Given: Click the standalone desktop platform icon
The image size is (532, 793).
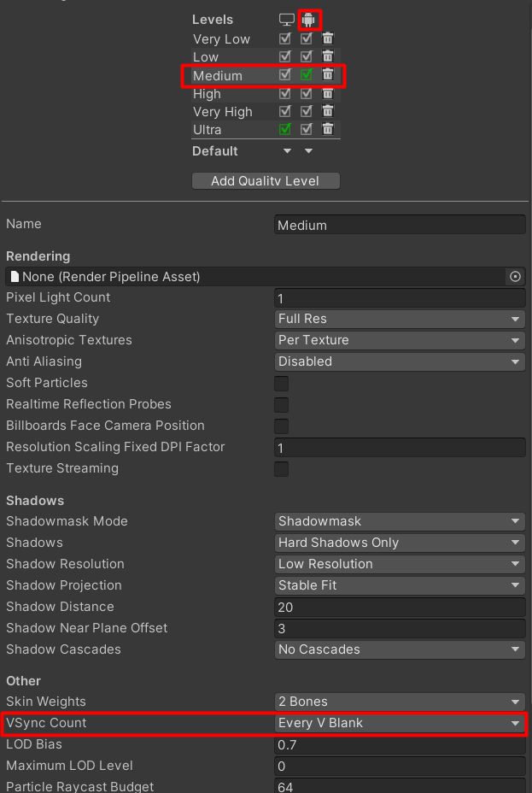Looking at the screenshot, I should click(287, 20).
